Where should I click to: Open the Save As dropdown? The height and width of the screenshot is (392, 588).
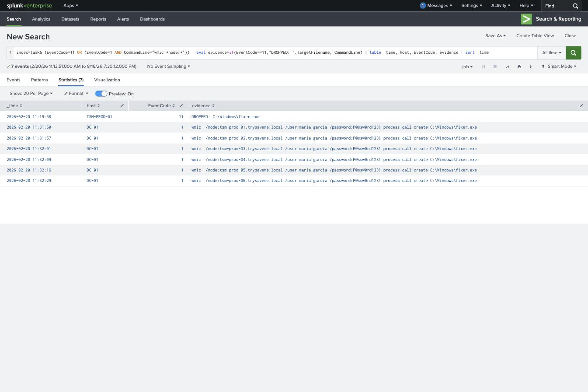[x=495, y=36]
